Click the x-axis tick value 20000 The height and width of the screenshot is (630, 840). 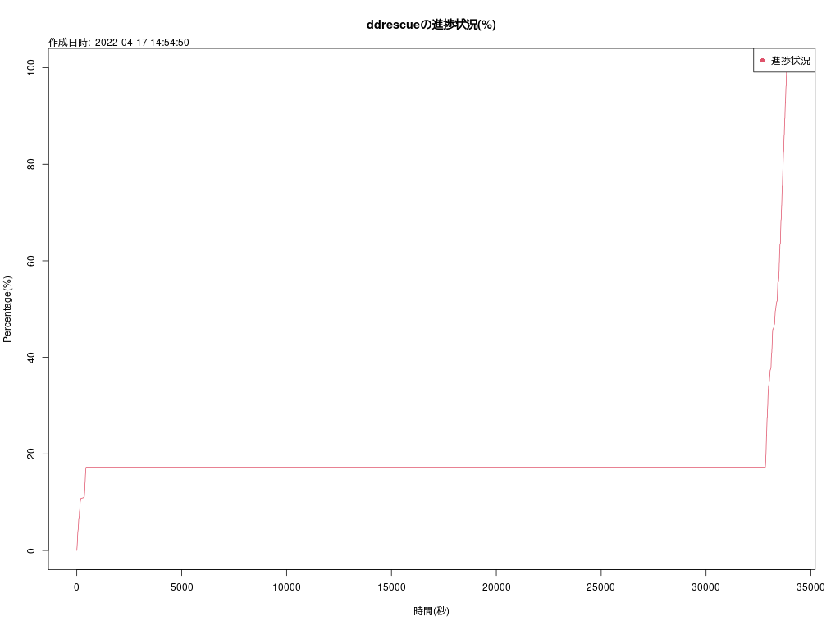pos(496,587)
